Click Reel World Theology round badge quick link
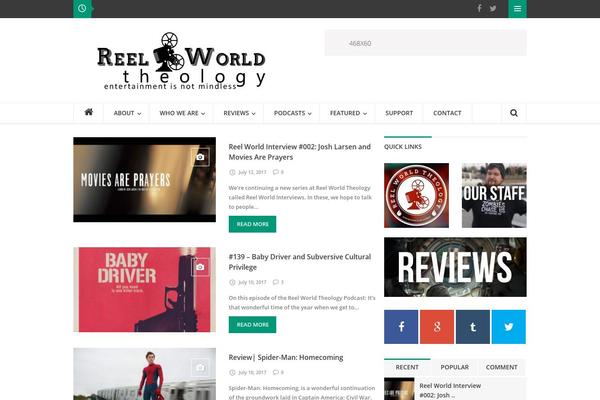The height and width of the screenshot is (400, 600). pos(416,195)
